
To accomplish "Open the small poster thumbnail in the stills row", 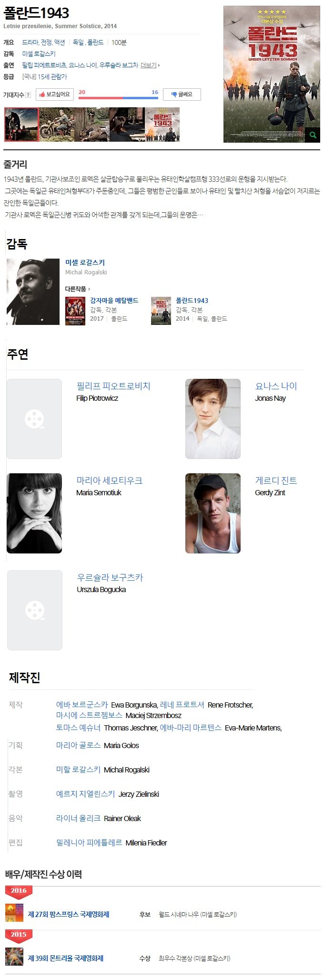I will [x=162, y=125].
